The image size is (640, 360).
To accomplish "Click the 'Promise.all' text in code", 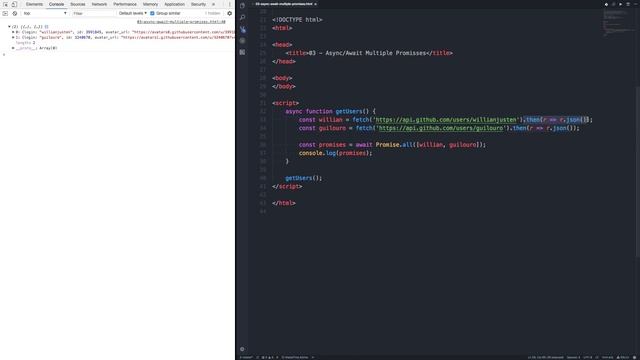I will (394, 145).
